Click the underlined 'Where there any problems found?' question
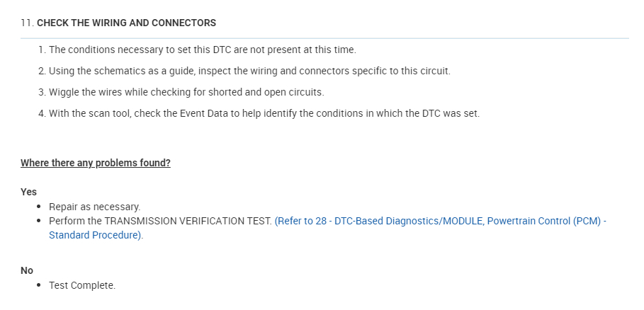644x310 pixels. [x=96, y=163]
